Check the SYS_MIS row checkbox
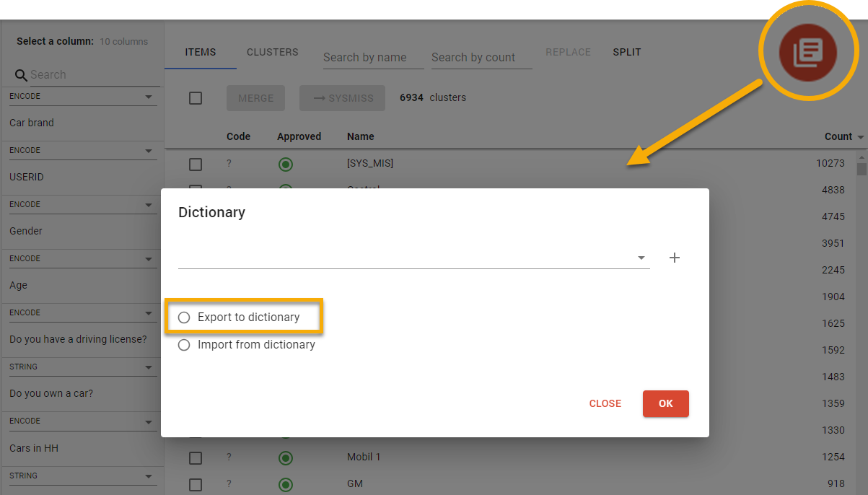Viewport: 868px width, 495px height. click(x=196, y=165)
